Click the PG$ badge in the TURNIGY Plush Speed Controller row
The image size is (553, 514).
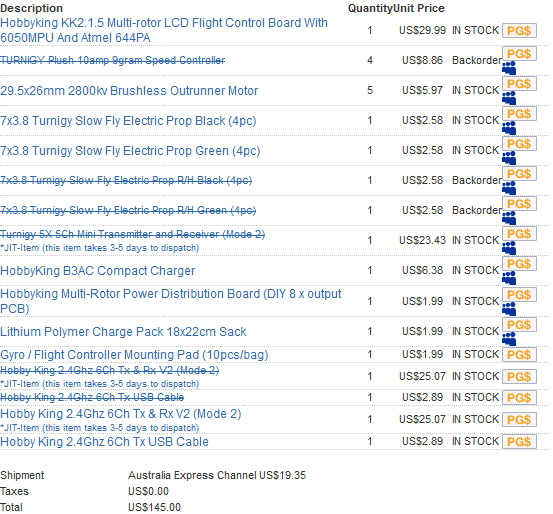coord(519,54)
